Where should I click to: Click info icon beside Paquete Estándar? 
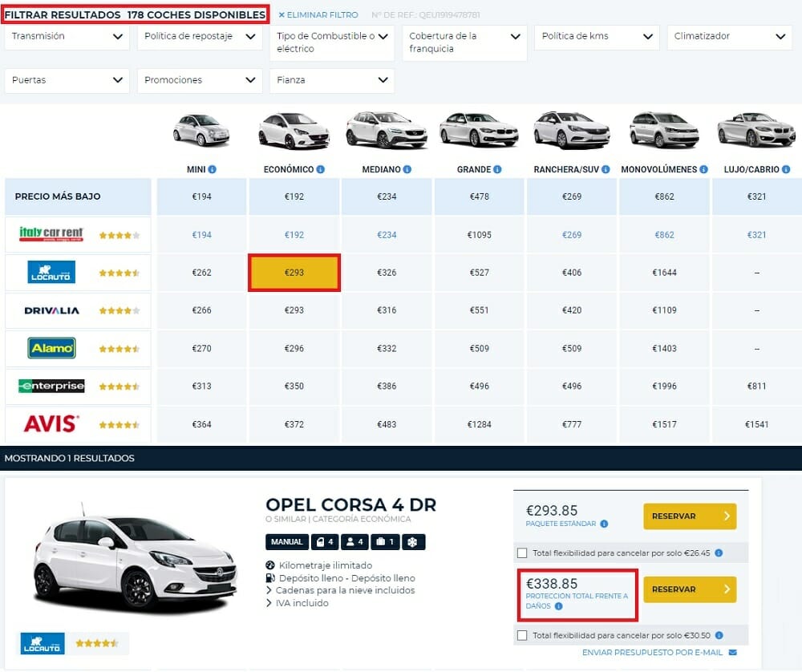coord(604,524)
